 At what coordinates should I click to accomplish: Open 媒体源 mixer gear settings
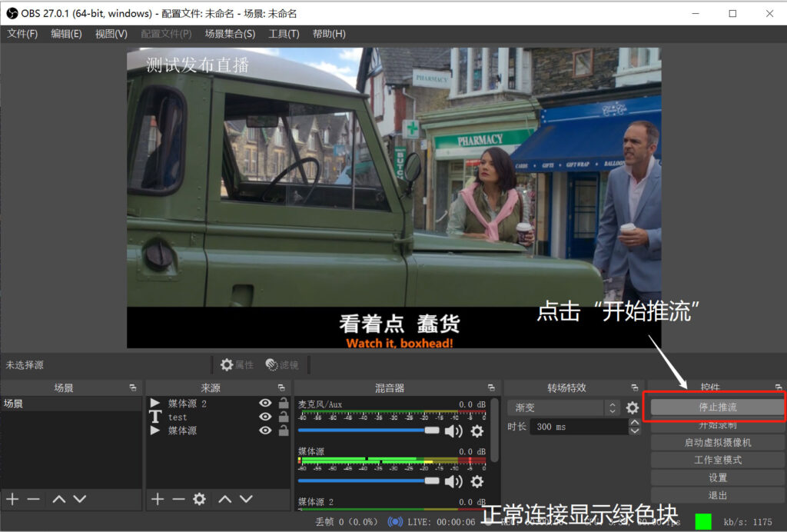pyautogui.click(x=477, y=482)
